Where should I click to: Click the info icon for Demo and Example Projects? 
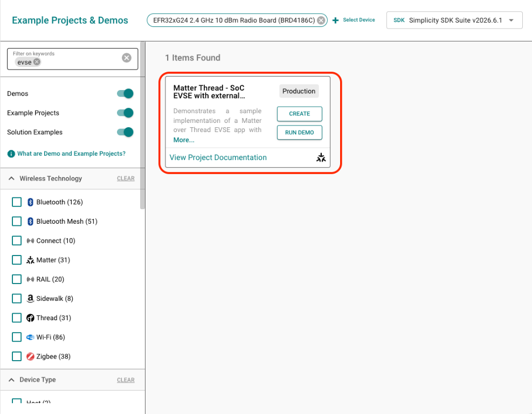click(11, 154)
